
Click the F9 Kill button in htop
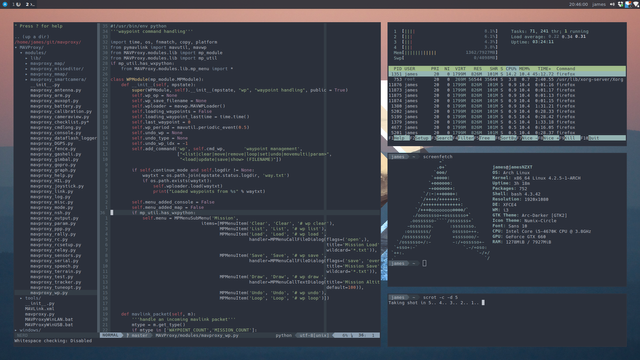click(x=571, y=138)
